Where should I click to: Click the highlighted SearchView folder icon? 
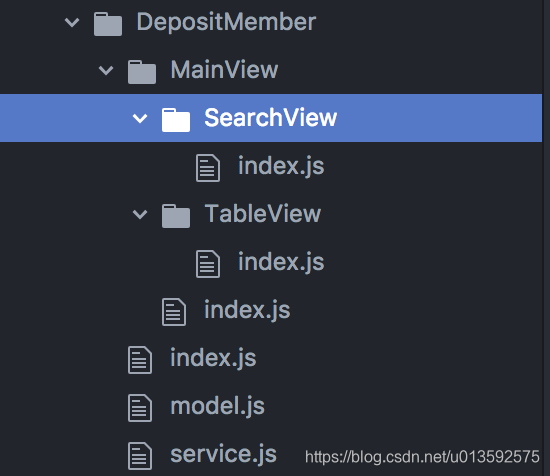(x=176, y=120)
